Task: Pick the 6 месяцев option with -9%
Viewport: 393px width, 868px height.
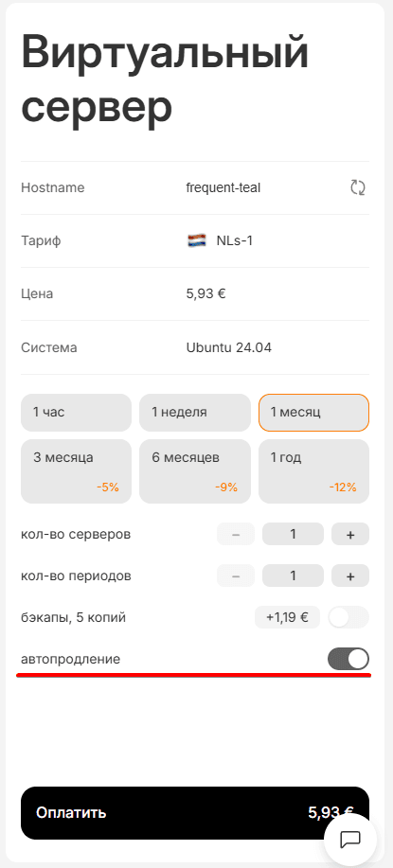Action: pos(195,471)
